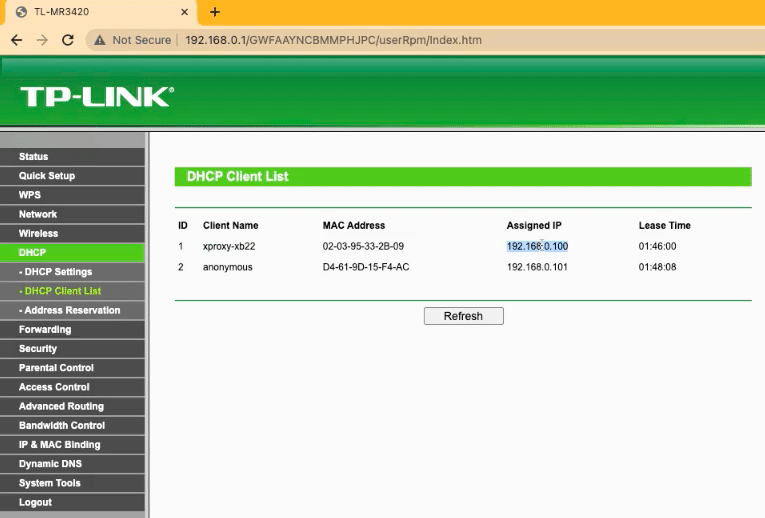Click the Client Name column header

[230, 225]
